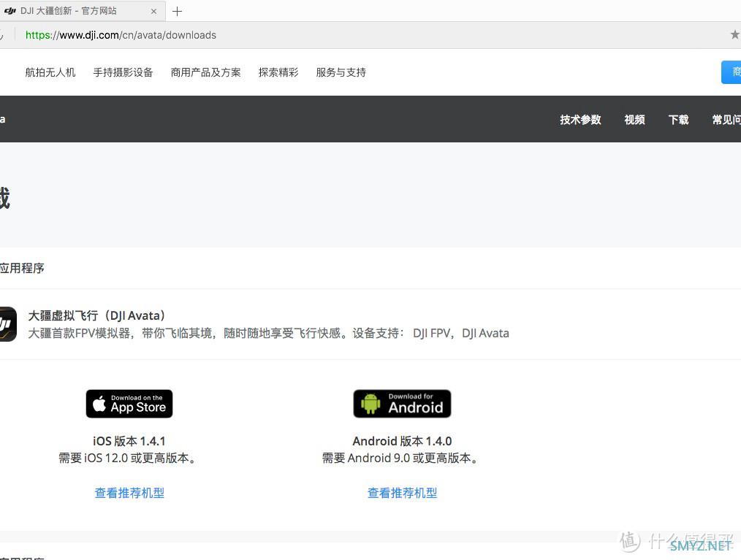Click the blue button in top-right header
Viewport: 741px width, 560px height.
coord(731,72)
